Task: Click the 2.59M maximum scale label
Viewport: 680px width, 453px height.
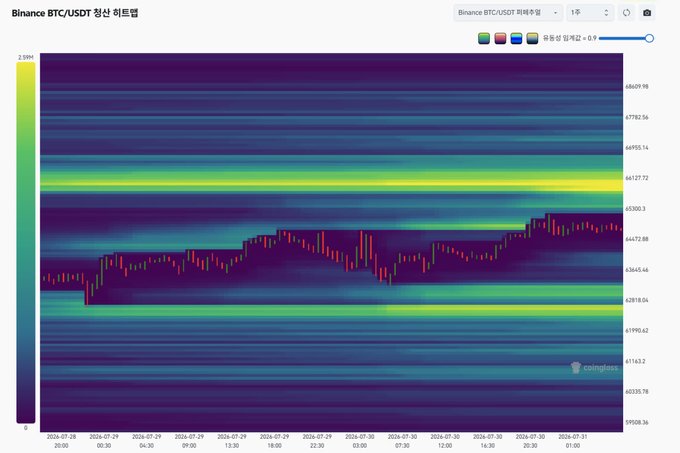Action: coord(26,57)
